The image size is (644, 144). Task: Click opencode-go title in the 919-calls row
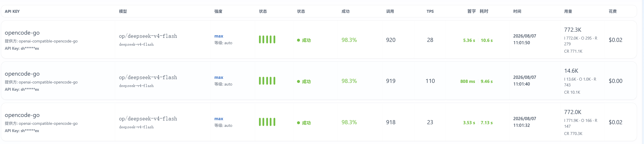click(22, 74)
